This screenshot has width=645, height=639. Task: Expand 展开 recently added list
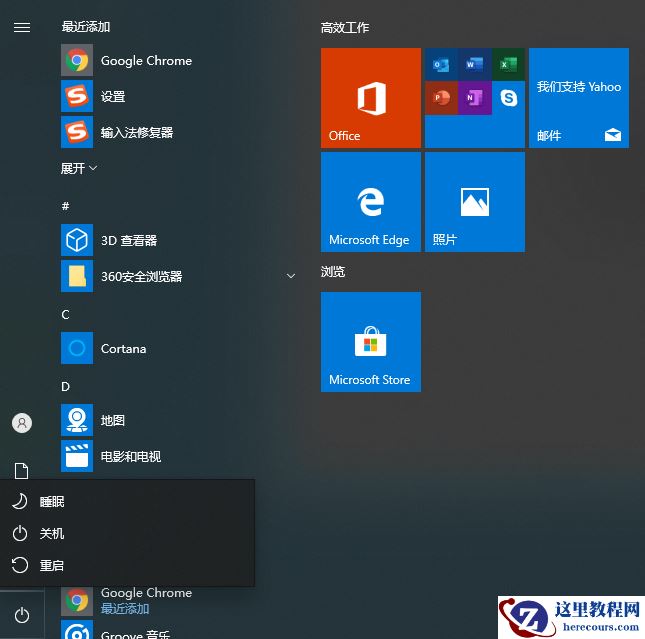[79, 168]
